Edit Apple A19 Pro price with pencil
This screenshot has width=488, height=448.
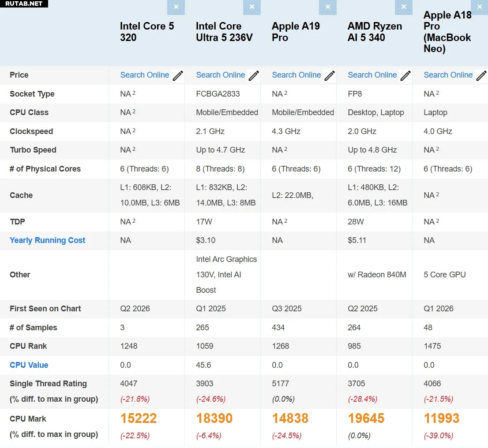(330, 76)
